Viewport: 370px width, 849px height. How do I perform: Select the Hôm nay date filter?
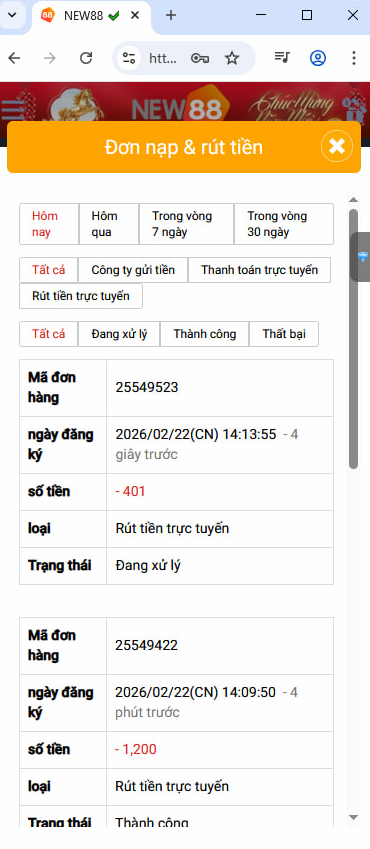(49, 224)
